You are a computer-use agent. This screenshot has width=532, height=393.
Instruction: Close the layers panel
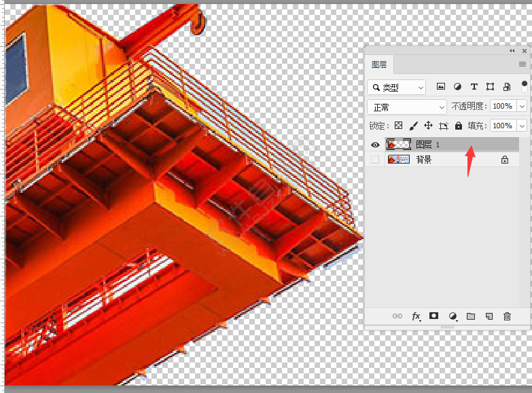pos(525,51)
